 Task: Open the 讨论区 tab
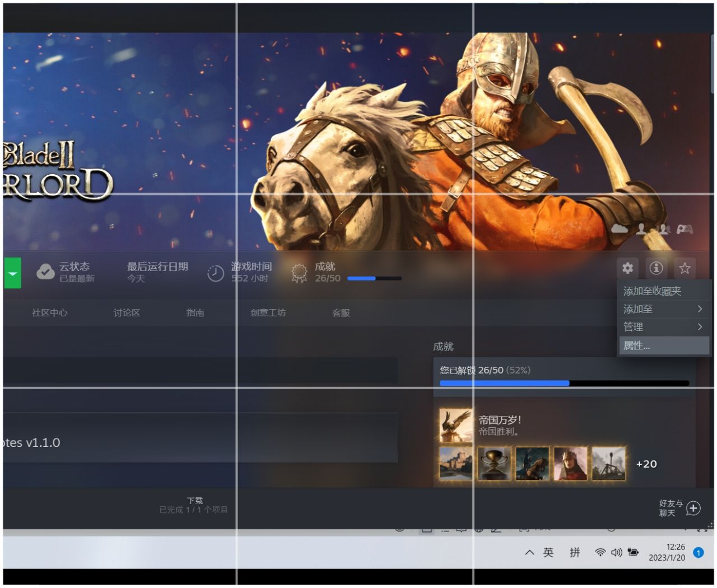(x=127, y=312)
